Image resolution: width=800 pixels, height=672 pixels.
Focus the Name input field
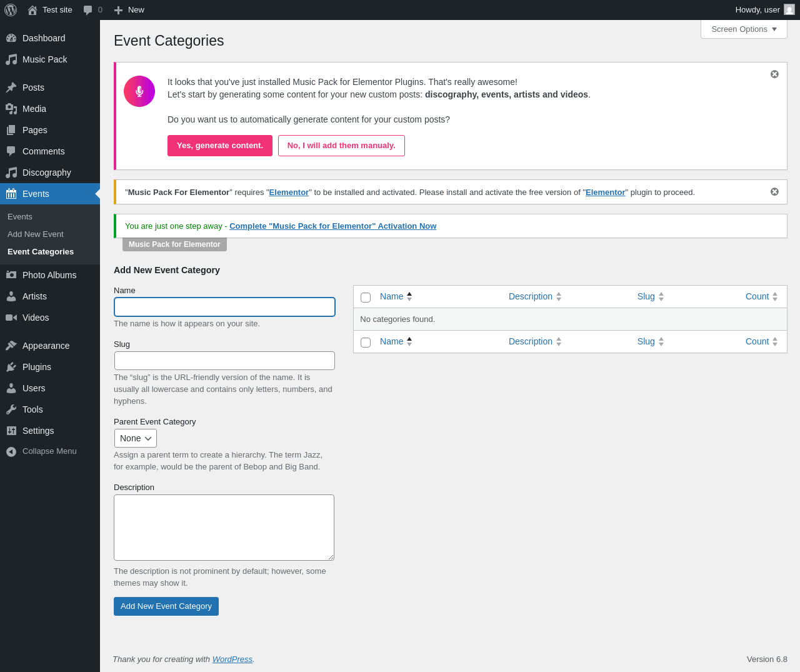tap(225, 307)
